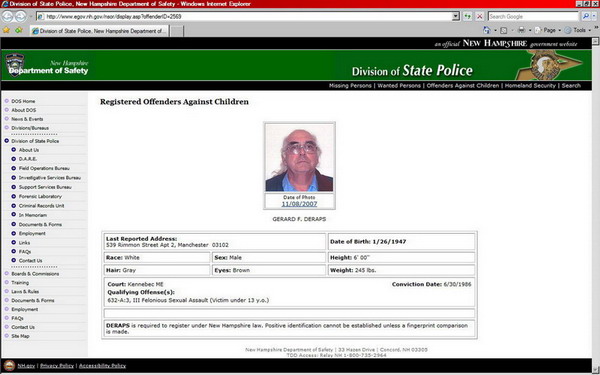The width and height of the screenshot is (600, 375).
Task: Click the Home toolbar icon
Action: [x=487, y=30]
